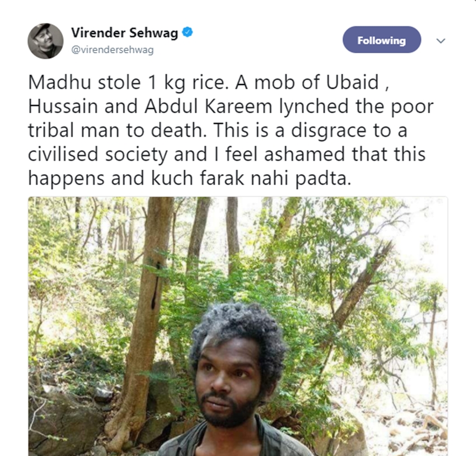Open the Virender Sehwag display name
The width and height of the screenshot is (476, 456).
point(124,33)
